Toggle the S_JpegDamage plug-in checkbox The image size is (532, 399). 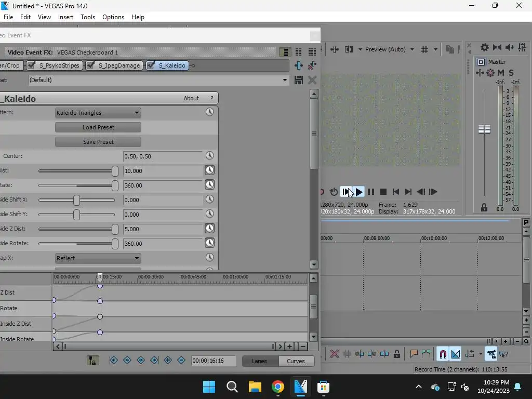tap(90, 65)
